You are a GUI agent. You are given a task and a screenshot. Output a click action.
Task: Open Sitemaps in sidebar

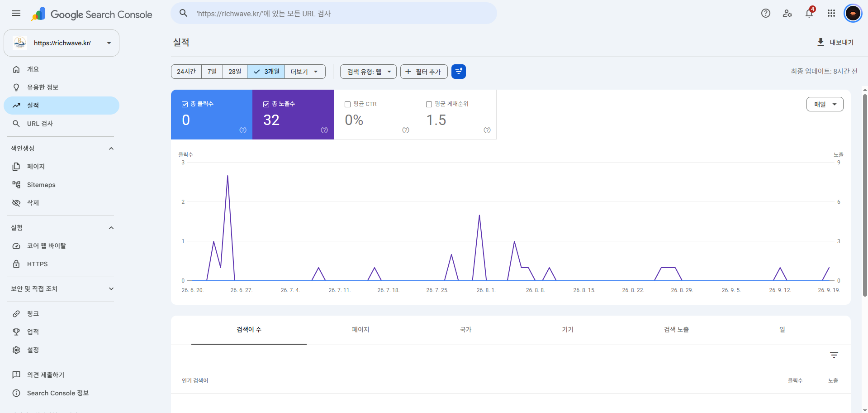pos(62,185)
